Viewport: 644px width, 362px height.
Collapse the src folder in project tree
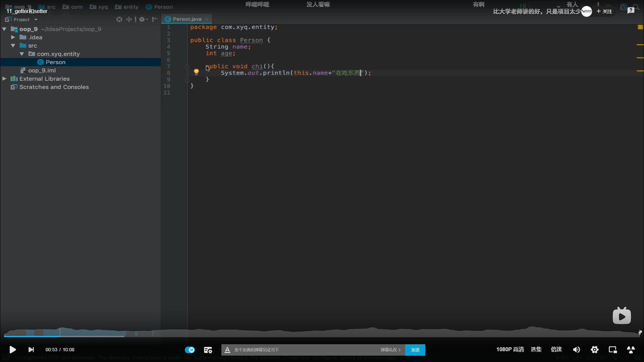click(x=13, y=46)
